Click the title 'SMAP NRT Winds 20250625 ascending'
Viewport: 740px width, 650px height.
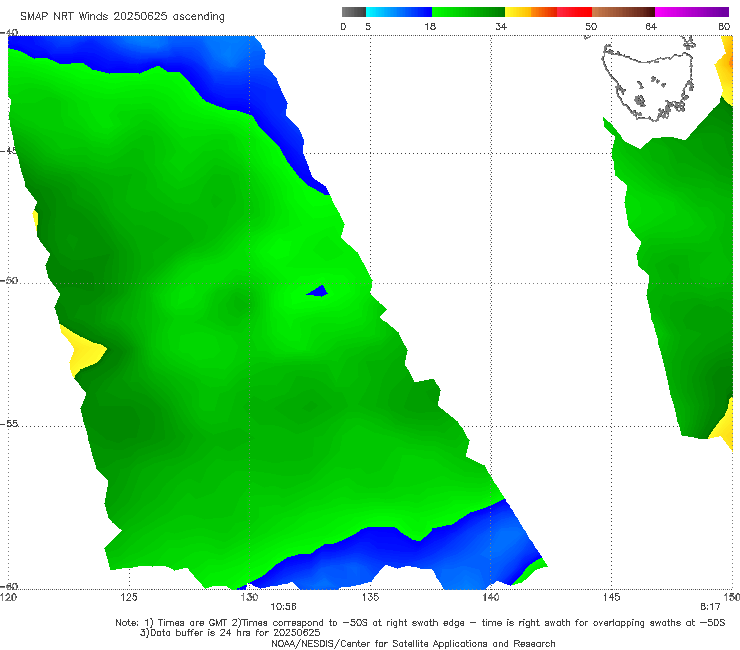(x=122, y=16)
